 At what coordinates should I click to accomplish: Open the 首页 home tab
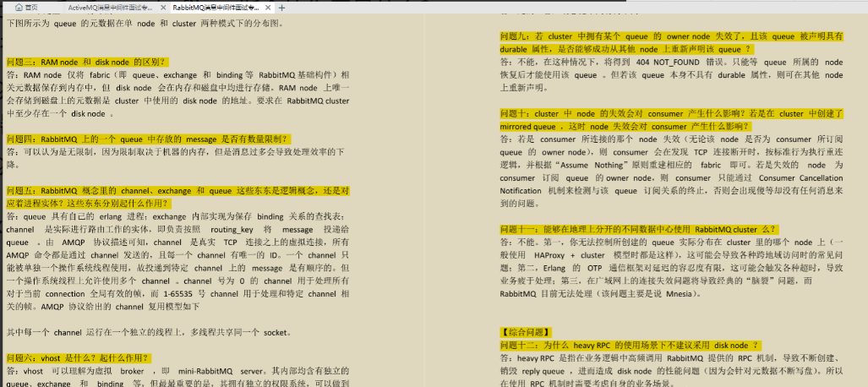[26, 8]
